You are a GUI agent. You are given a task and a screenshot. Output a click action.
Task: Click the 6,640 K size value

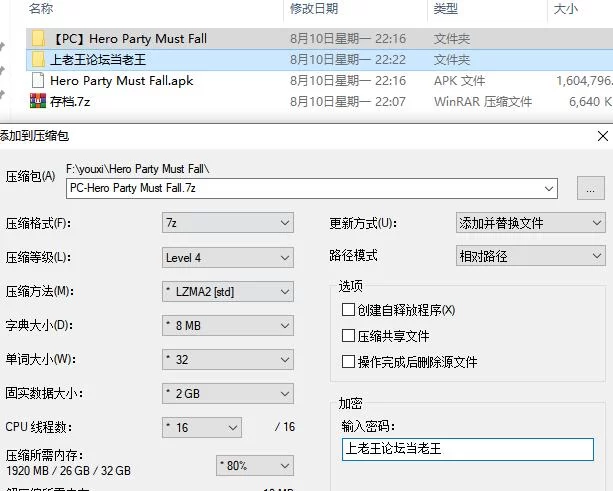coord(591,102)
